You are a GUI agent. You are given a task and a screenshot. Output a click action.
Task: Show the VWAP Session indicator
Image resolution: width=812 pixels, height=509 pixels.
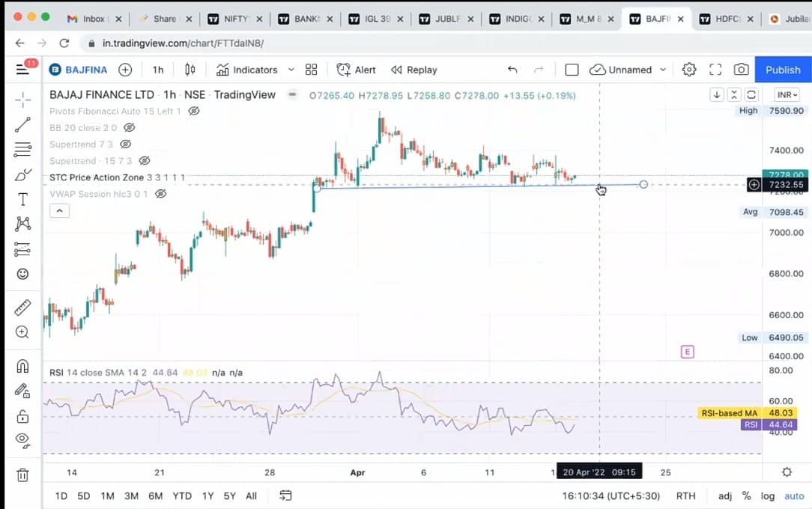[160, 194]
